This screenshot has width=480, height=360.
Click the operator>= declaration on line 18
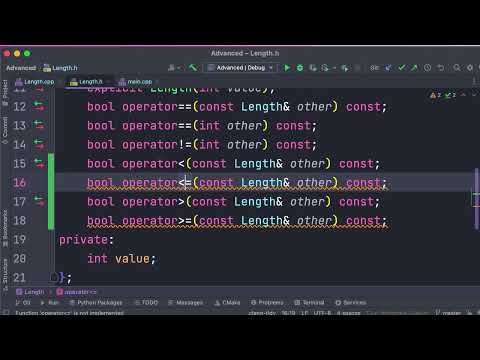tap(237, 220)
